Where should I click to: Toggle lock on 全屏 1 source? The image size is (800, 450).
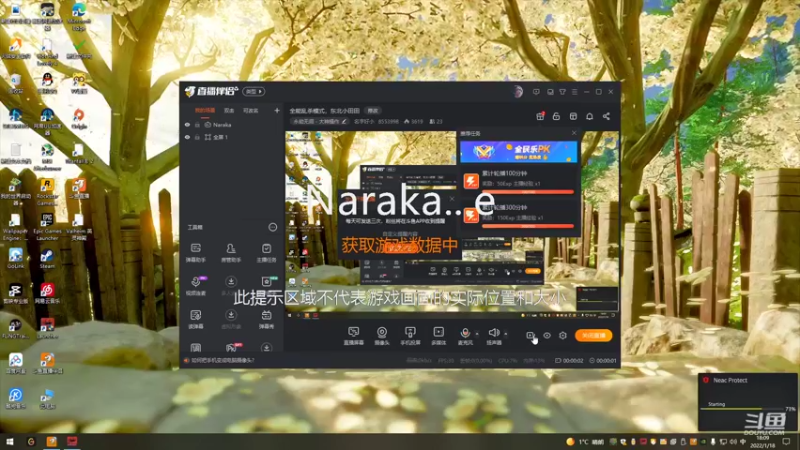[x=197, y=137]
